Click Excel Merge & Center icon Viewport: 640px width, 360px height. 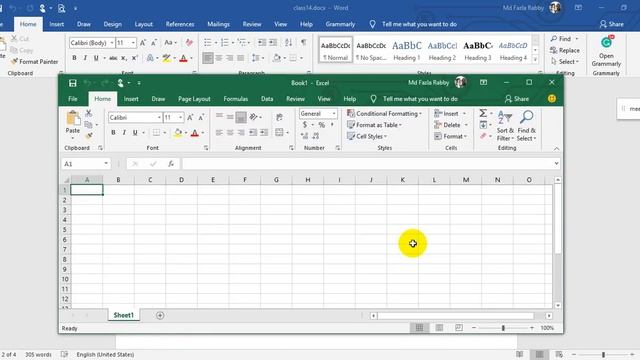[x=279, y=132]
